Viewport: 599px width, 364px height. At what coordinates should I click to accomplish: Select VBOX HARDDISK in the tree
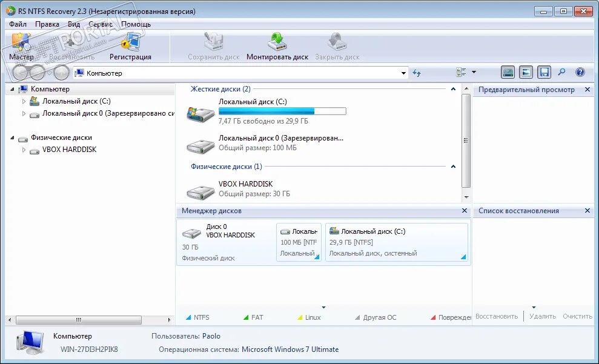click(x=69, y=150)
